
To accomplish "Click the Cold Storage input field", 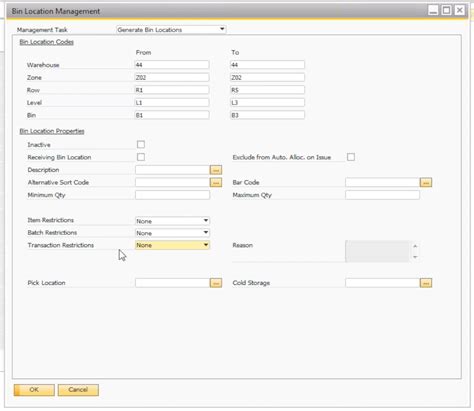I will pos(382,283).
